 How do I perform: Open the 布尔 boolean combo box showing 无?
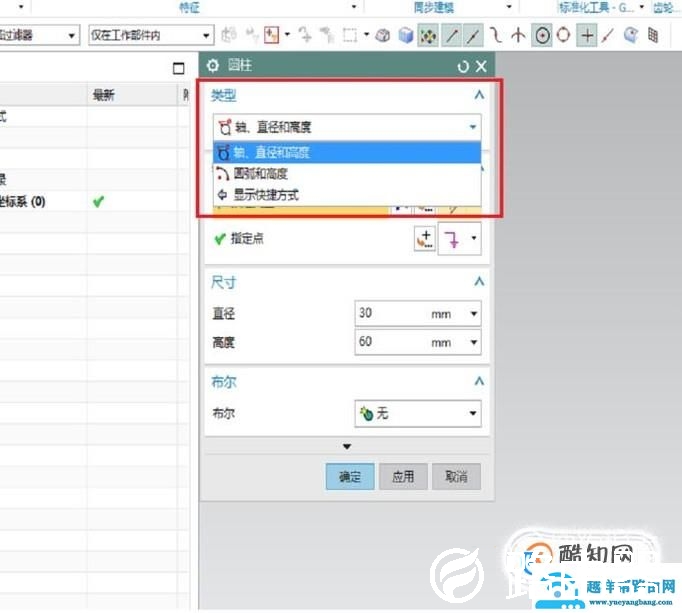(x=418, y=413)
